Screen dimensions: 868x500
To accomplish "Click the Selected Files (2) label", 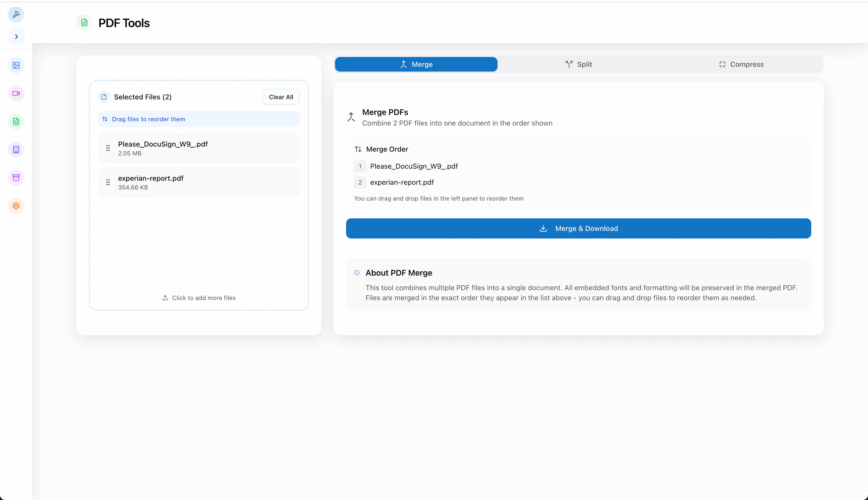I will coord(143,97).
